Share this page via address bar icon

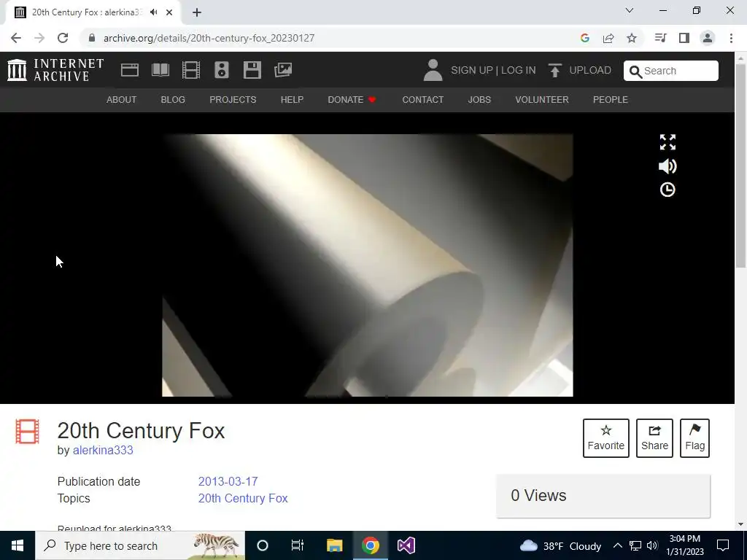coord(608,38)
